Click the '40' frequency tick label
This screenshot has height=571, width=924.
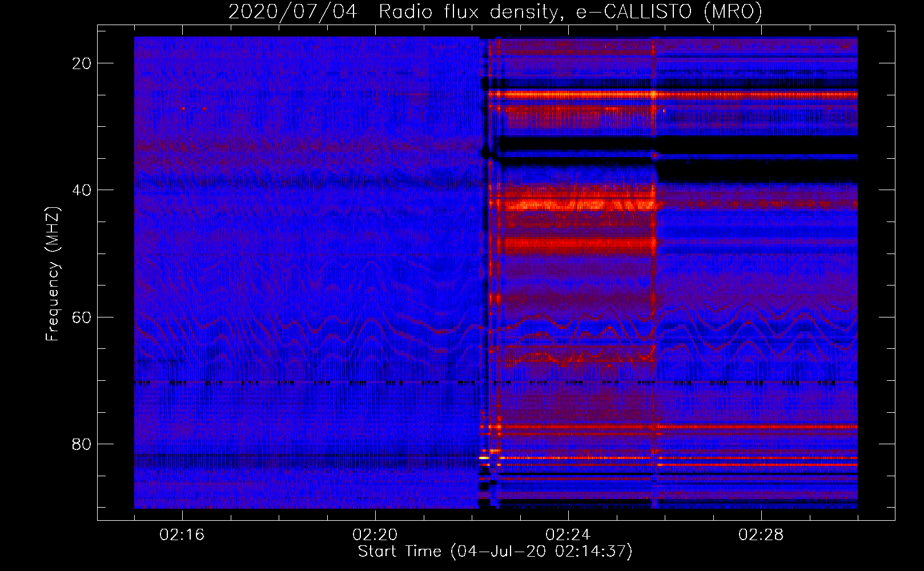82,190
